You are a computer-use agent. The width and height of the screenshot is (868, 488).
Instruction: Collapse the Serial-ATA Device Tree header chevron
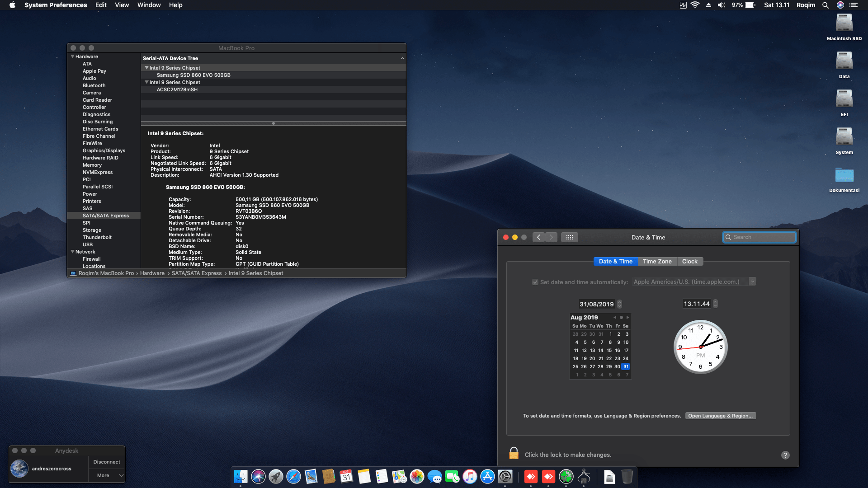(402, 58)
